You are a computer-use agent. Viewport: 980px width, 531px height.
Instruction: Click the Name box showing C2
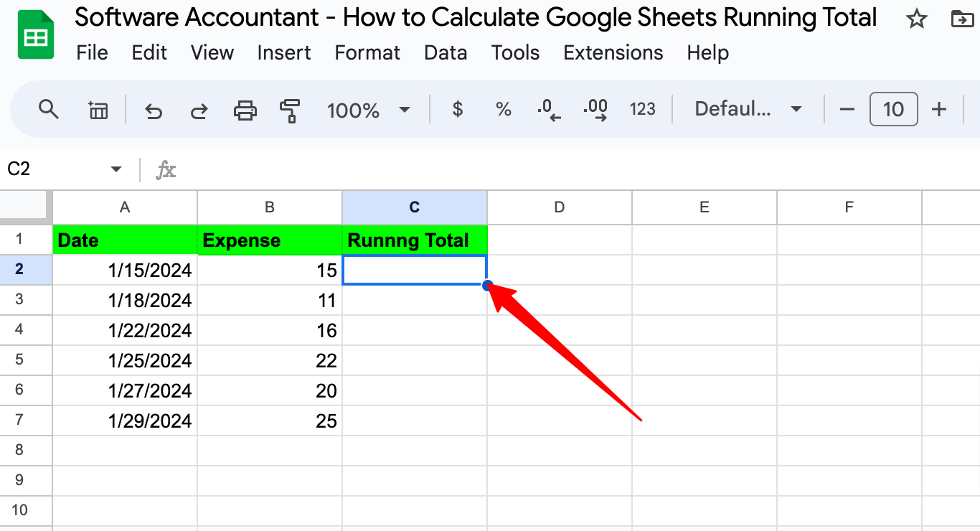(54, 169)
